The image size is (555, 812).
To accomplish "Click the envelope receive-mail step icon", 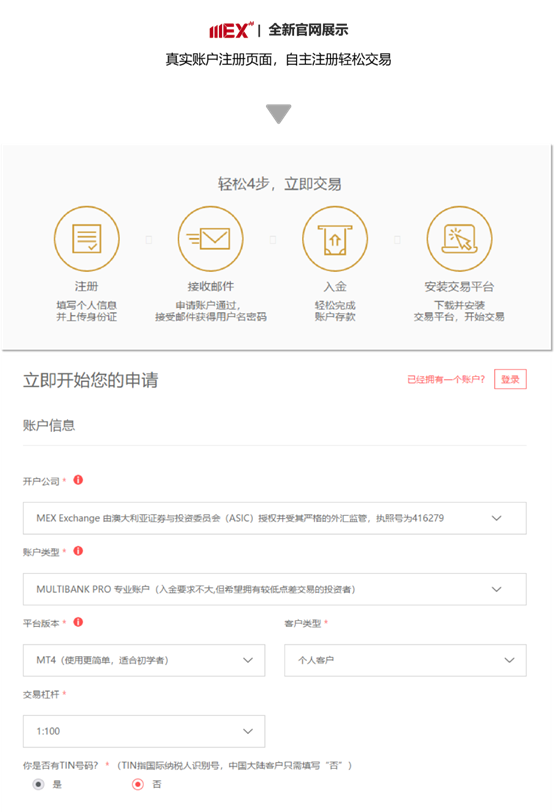I will click(x=211, y=239).
